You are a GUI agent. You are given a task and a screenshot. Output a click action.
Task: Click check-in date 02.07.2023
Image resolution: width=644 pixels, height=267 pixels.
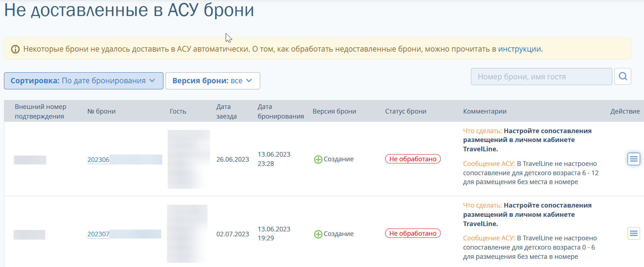233,234
